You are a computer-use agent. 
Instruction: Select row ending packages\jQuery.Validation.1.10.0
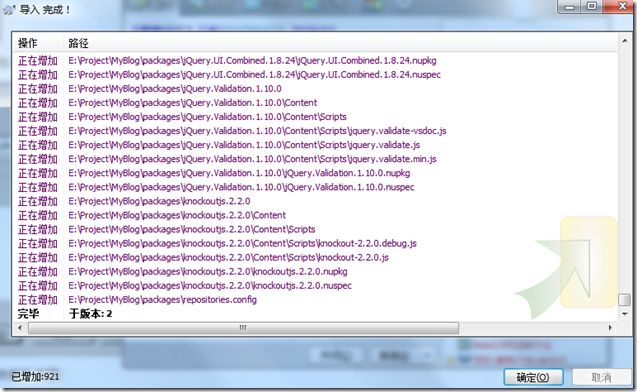(x=316, y=89)
